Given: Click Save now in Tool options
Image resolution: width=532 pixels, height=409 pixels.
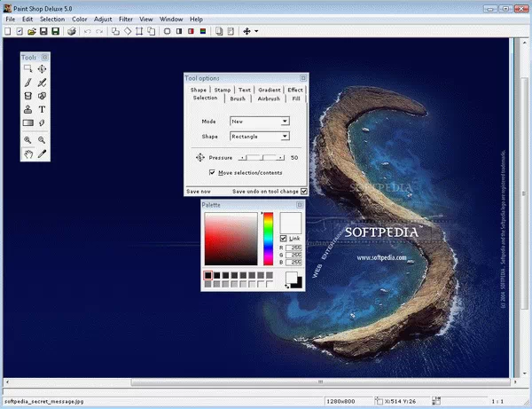Looking at the screenshot, I should click(199, 191).
